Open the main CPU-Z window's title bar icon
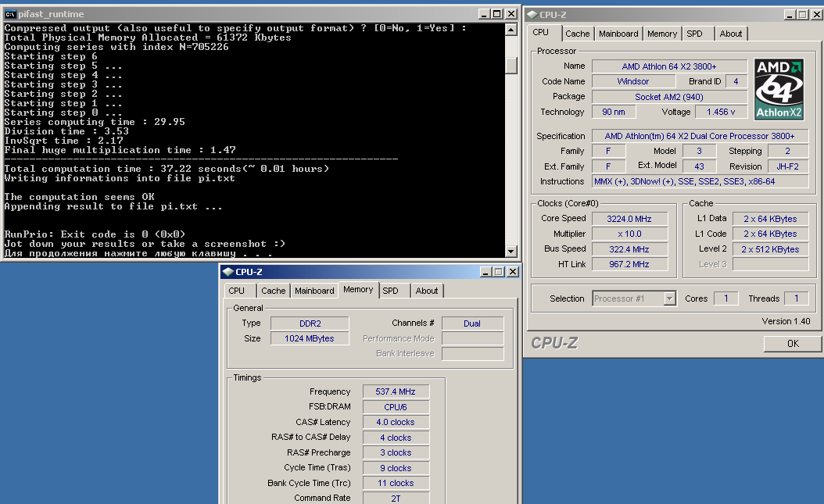Viewport: 824px width, 504px height. [532, 15]
